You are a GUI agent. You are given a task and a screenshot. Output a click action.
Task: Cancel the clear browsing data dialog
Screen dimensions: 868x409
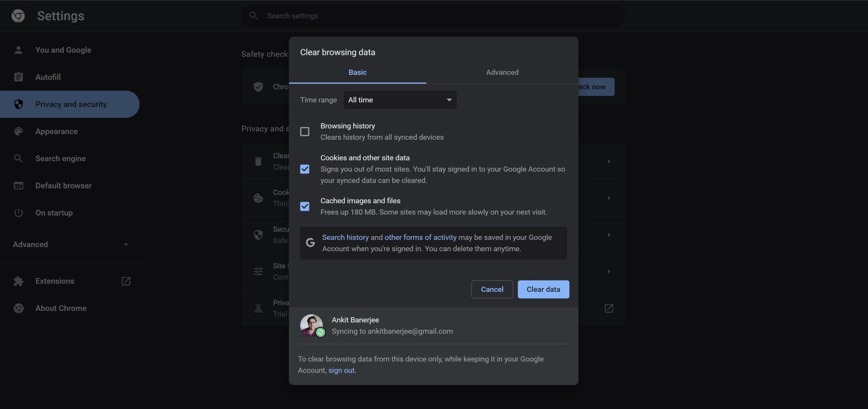492,289
